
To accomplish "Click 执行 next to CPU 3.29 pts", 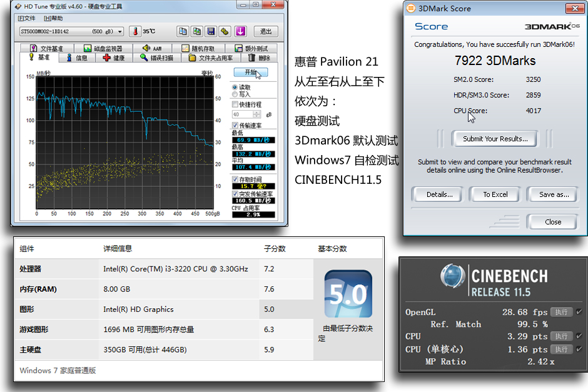I will (x=561, y=336).
